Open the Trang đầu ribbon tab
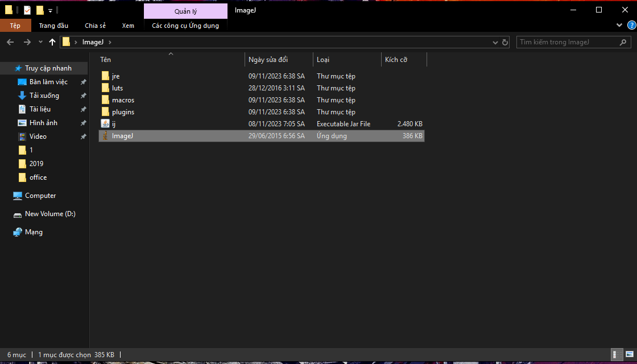This screenshot has width=637, height=364. [53, 26]
